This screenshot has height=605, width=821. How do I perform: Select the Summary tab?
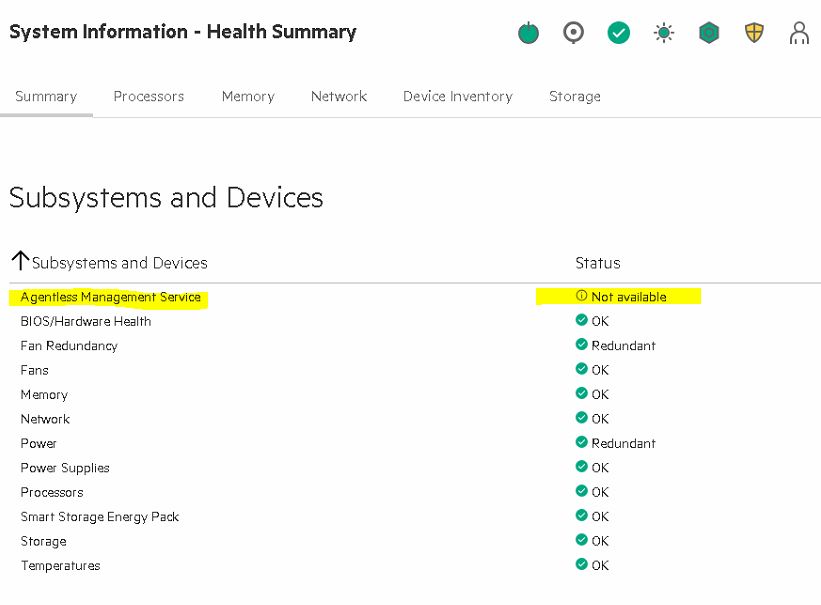click(x=46, y=96)
